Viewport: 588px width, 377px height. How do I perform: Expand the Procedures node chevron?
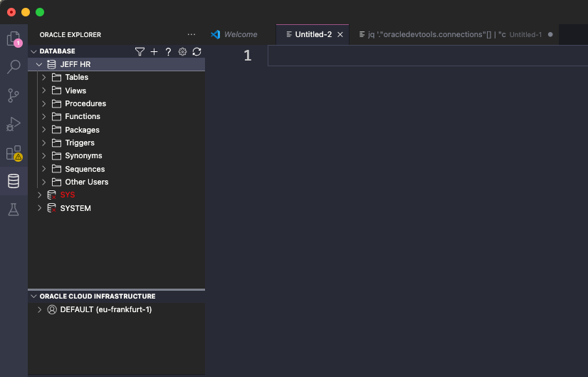pos(44,103)
